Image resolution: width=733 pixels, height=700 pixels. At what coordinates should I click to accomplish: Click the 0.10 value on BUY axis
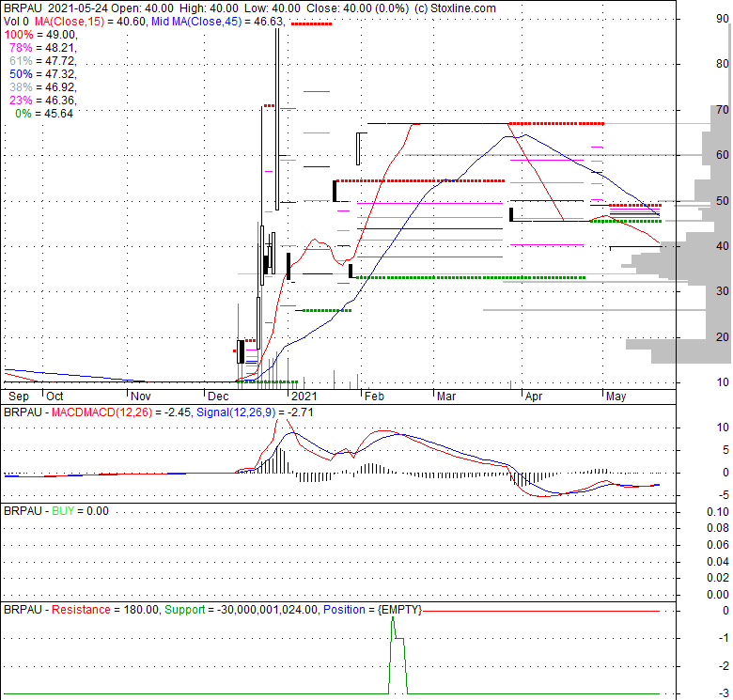point(718,512)
